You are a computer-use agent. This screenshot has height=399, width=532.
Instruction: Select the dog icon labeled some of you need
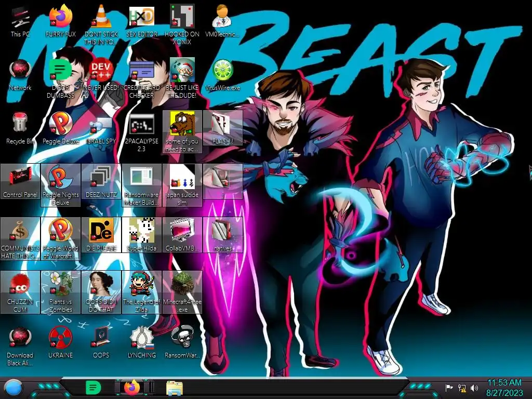182,131
